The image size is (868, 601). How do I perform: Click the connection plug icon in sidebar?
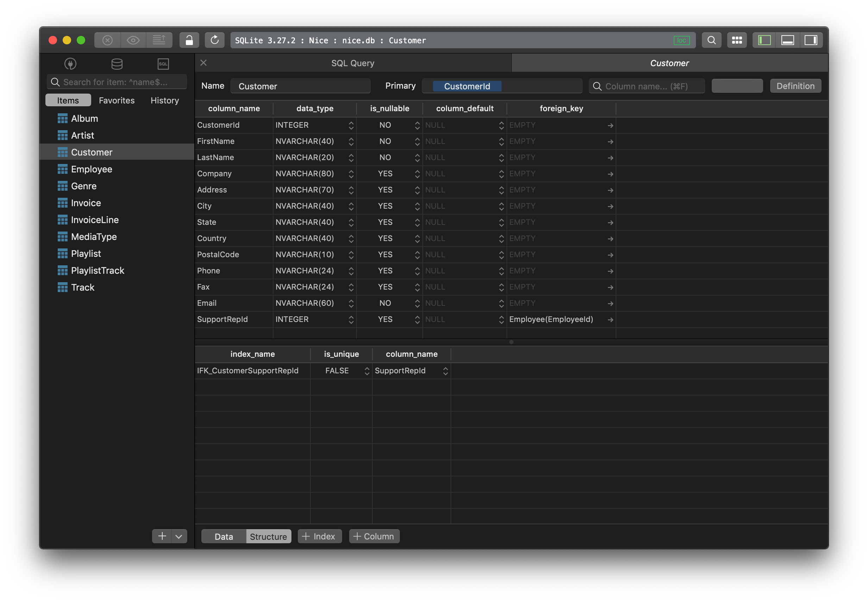tap(70, 64)
